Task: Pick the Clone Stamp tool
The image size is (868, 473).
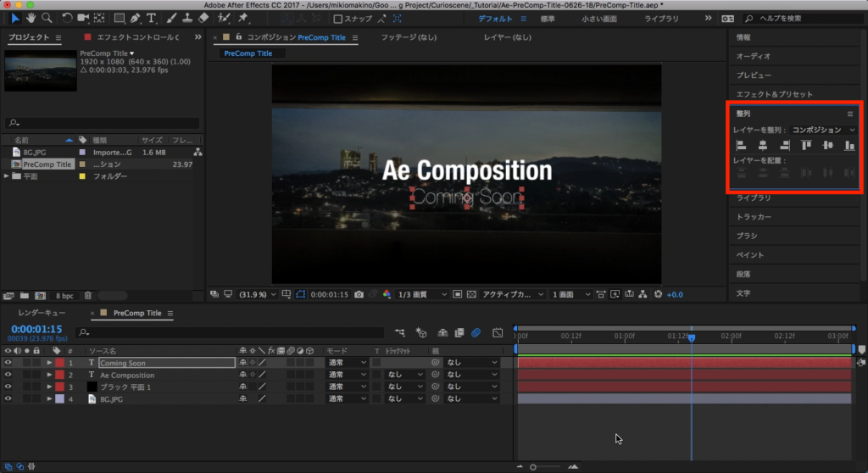Action: tap(186, 18)
